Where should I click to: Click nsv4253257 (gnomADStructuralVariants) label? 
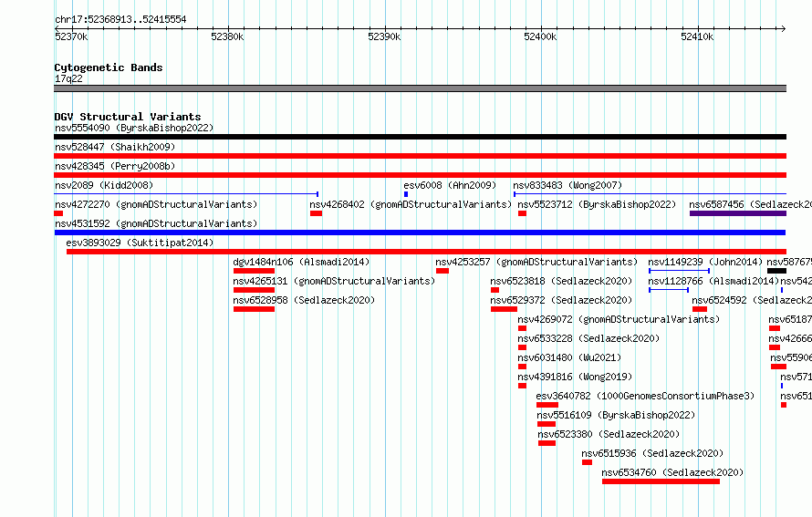click(x=536, y=262)
